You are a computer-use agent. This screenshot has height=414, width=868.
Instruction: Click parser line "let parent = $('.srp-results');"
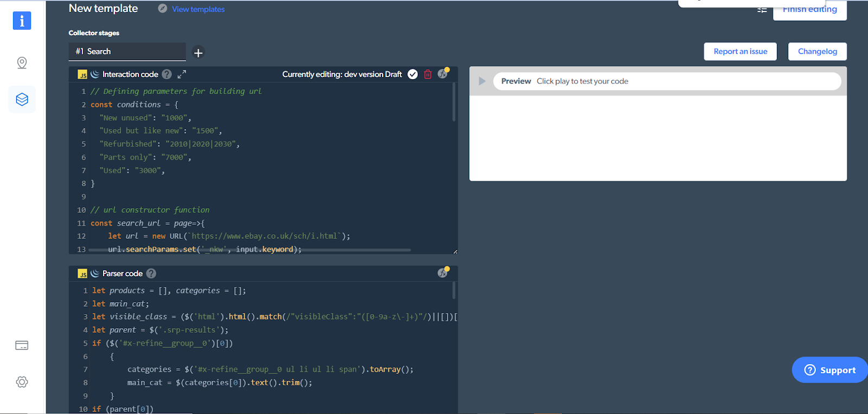pyautogui.click(x=161, y=330)
